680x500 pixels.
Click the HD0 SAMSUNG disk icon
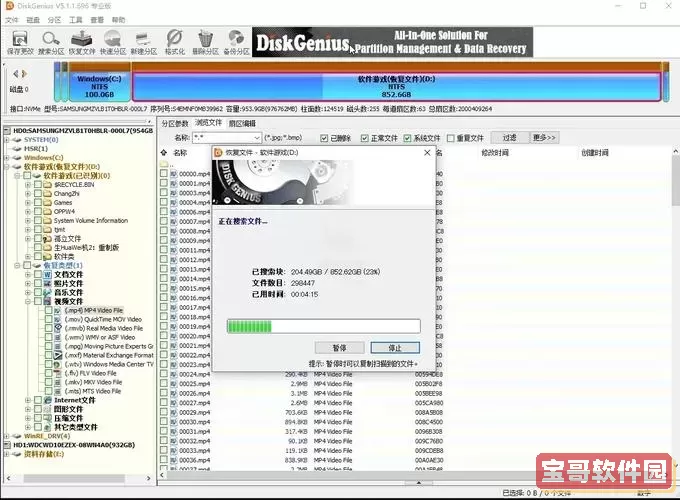[7, 131]
